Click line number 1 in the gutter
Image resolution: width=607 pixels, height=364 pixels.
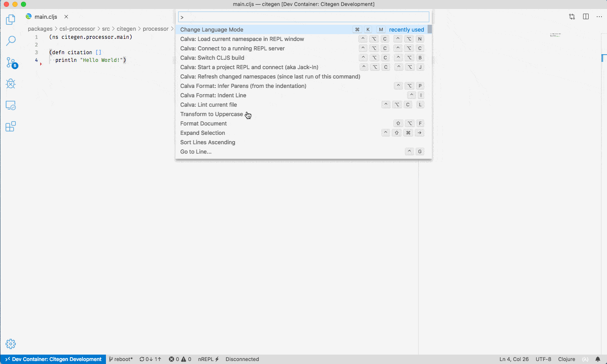[36, 37]
